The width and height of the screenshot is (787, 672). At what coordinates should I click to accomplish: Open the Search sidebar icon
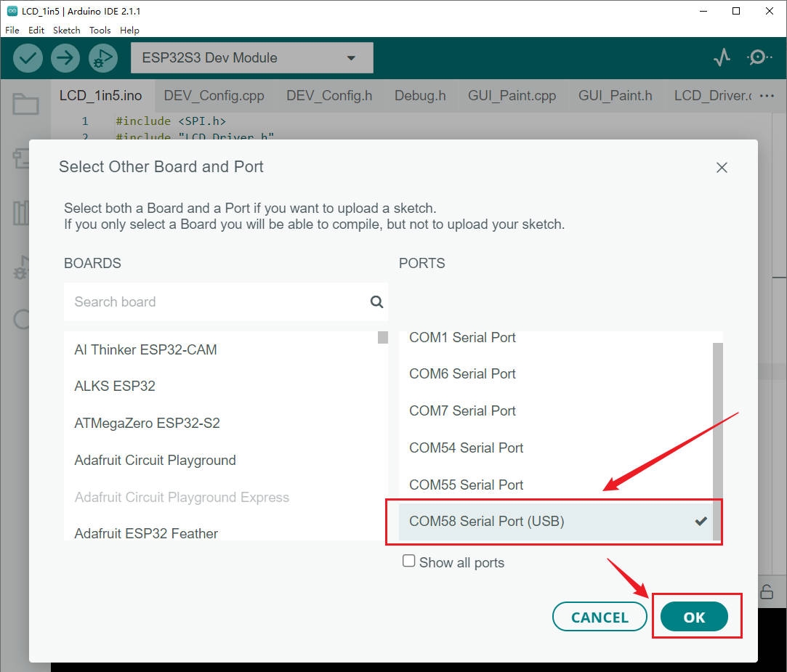21,320
